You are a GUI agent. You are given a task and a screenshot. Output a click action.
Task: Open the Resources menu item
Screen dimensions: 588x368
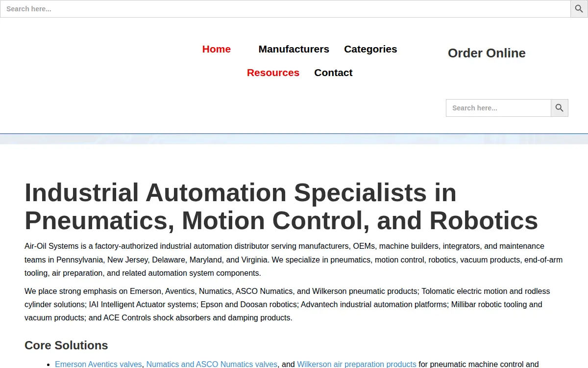[x=273, y=73]
